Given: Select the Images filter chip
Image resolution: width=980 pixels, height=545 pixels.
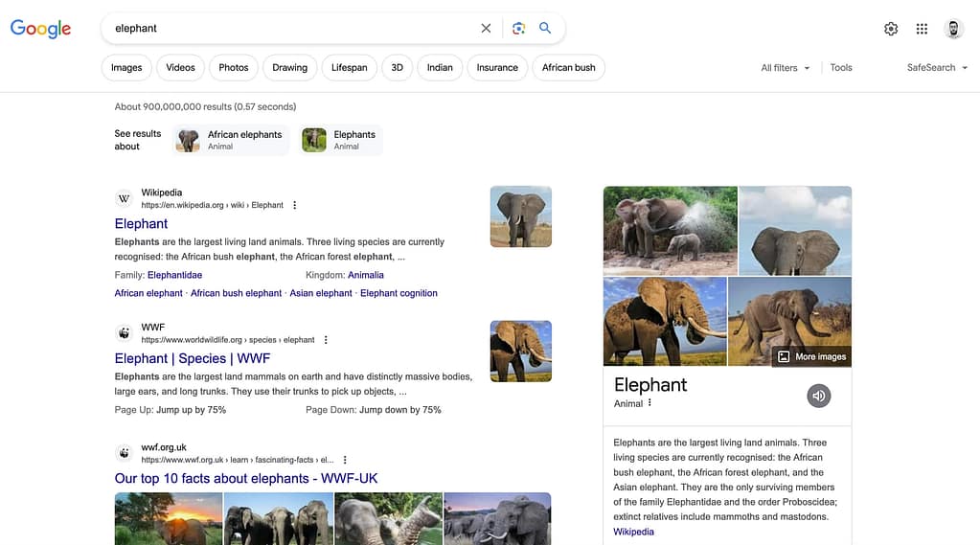Looking at the screenshot, I should click(x=126, y=68).
